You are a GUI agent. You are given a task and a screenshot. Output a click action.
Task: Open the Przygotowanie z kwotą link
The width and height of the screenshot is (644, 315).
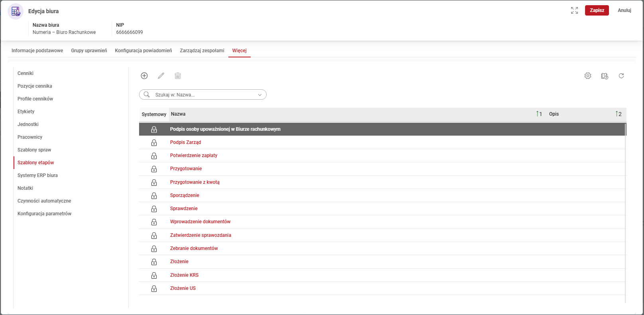pyautogui.click(x=194, y=182)
